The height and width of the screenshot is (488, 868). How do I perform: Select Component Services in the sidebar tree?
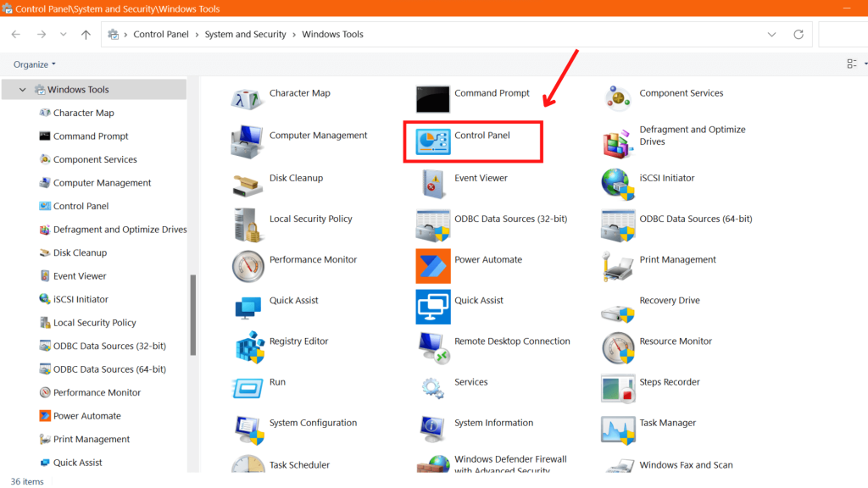tap(94, 159)
